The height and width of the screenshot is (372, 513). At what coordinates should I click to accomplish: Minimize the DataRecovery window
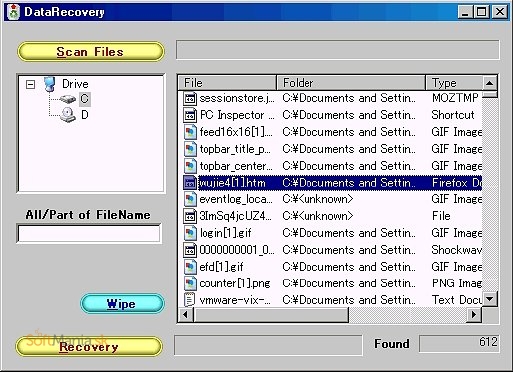(x=465, y=12)
